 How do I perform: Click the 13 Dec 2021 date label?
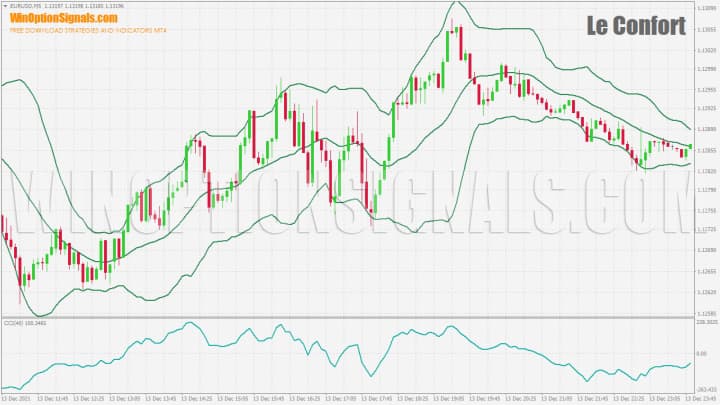pos(17,397)
